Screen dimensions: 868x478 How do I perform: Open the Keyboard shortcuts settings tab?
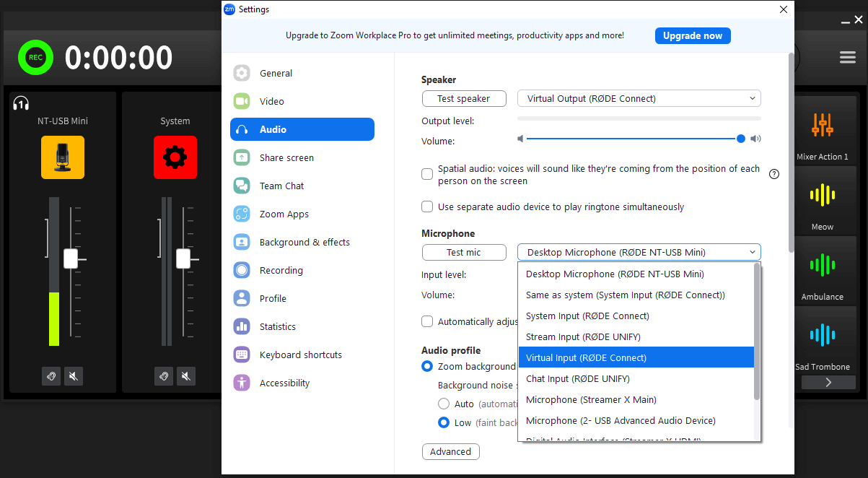[302, 355]
